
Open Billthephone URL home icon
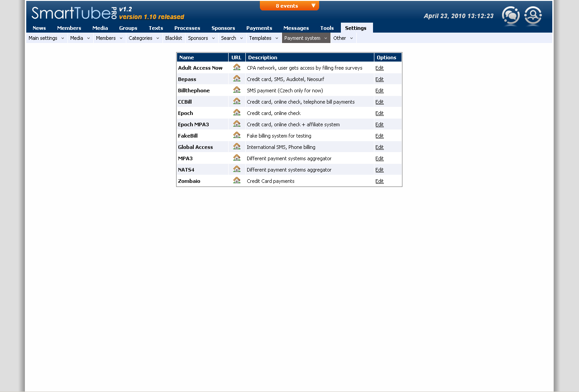point(237,90)
